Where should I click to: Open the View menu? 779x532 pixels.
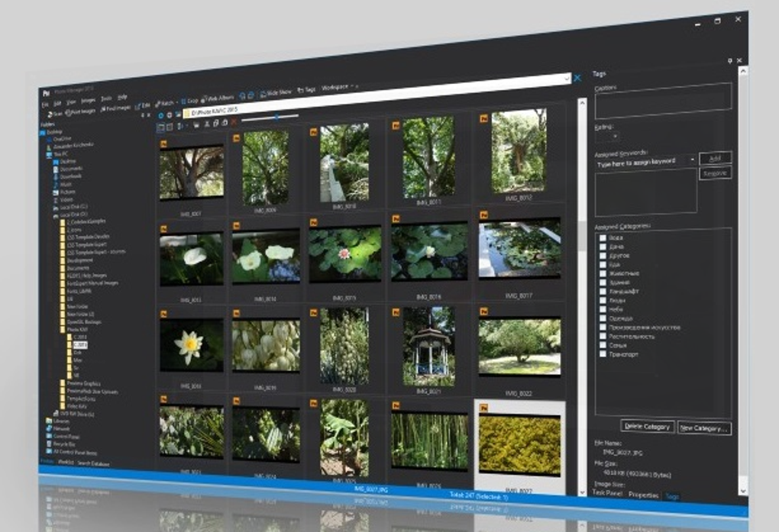tap(71, 102)
